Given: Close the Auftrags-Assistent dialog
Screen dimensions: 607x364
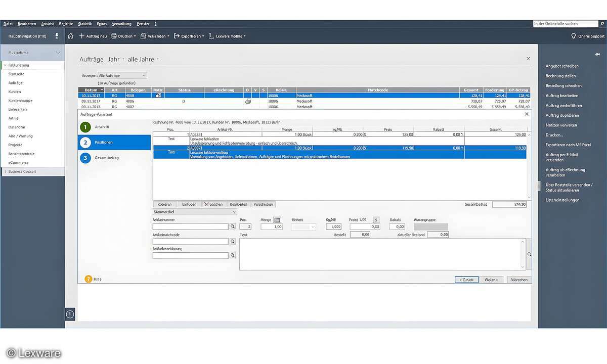Looking at the screenshot, I should coord(527,114).
